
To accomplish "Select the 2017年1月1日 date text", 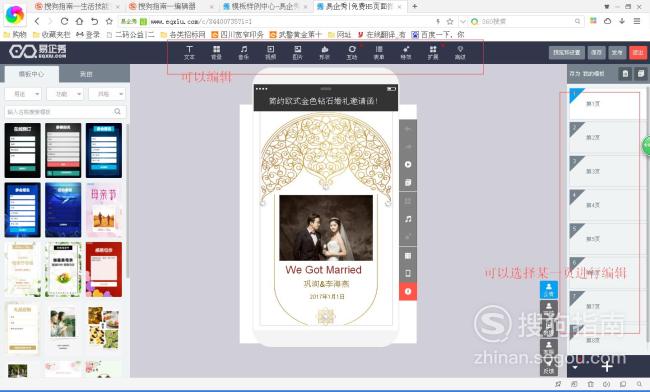I will click(327, 297).
